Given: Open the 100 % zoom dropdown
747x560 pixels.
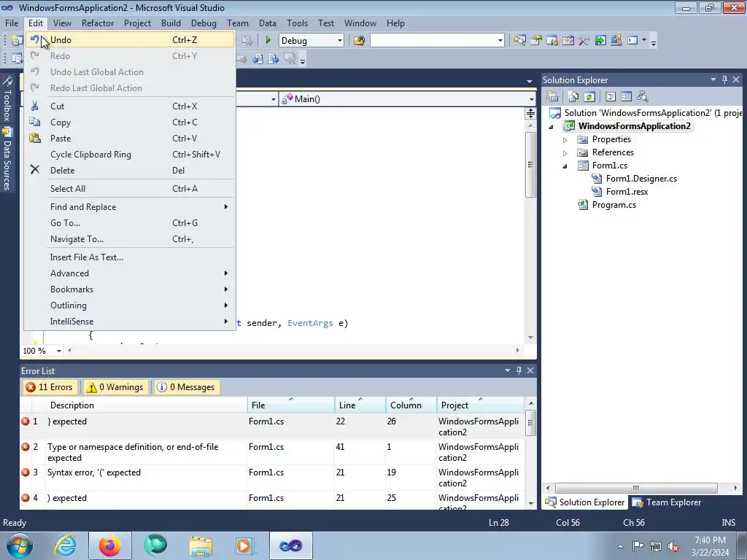Looking at the screenshot, I should 58,351.
